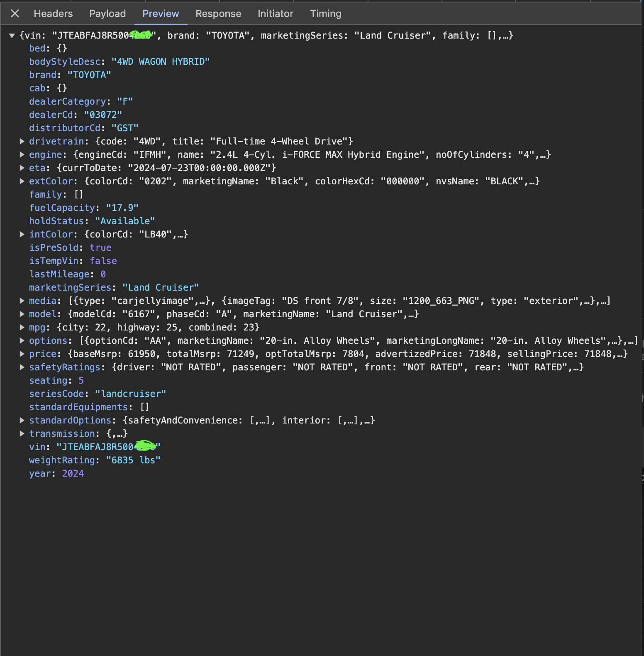Select the Preview tab
This screenshot has width=644, height=656.
(x=161, y=14)
